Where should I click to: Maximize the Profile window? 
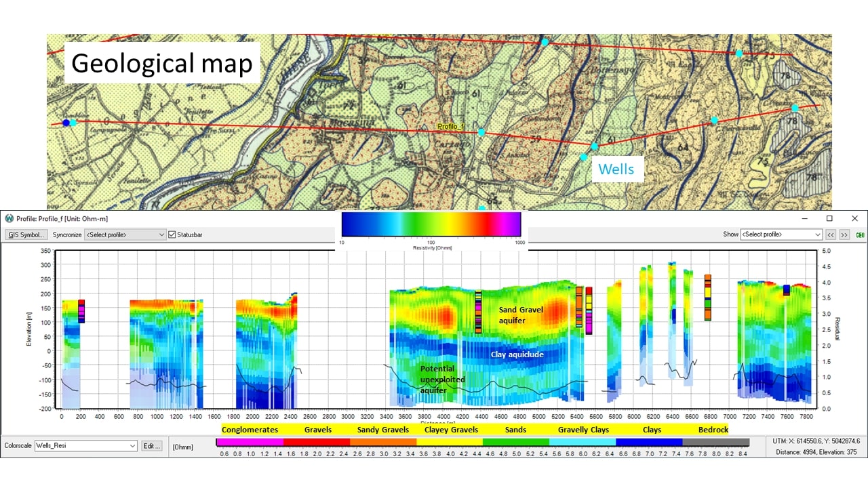point(829,218)
